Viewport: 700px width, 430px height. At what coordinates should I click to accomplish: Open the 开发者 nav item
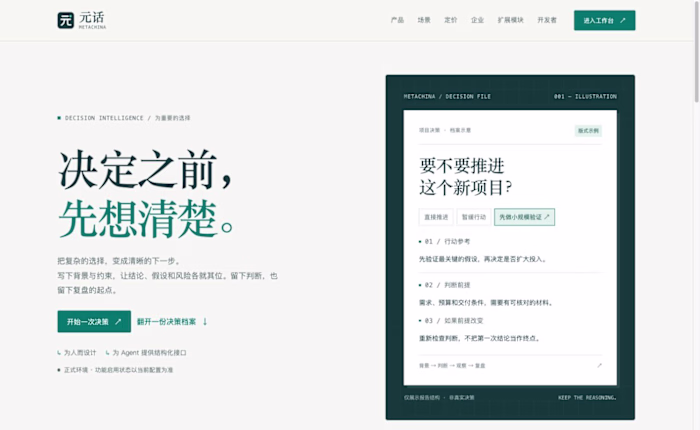pyautogui.click(x=547, y=20)
